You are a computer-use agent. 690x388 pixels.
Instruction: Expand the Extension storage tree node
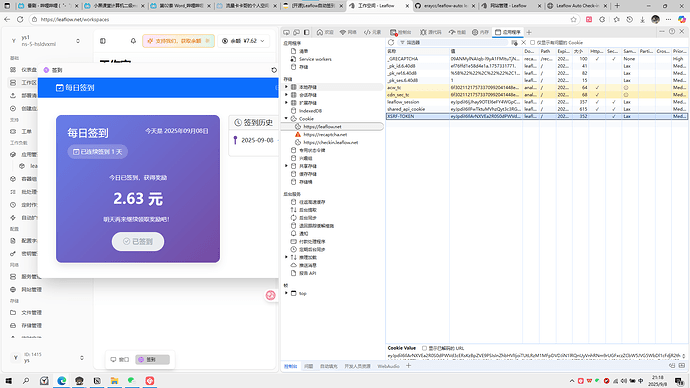click(286, 103)
